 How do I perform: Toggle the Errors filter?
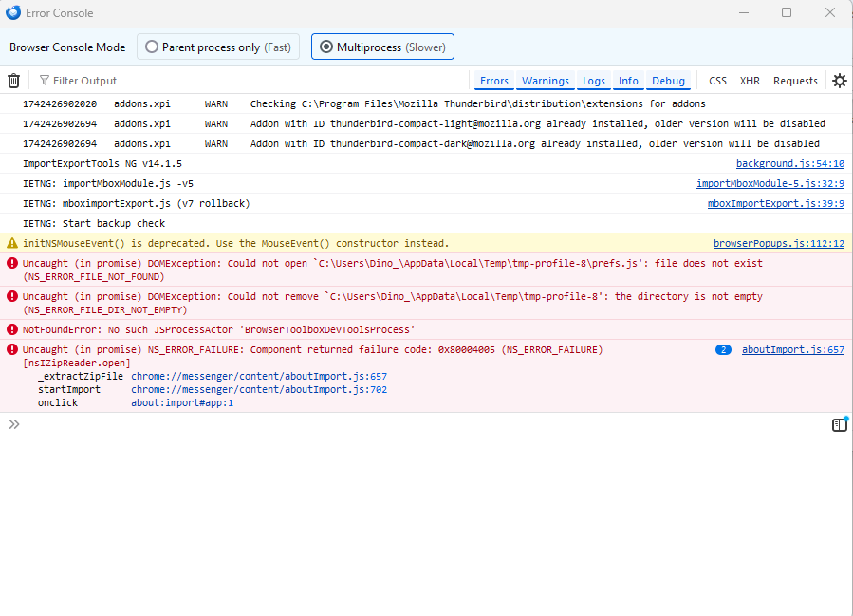tap(493, 81)
